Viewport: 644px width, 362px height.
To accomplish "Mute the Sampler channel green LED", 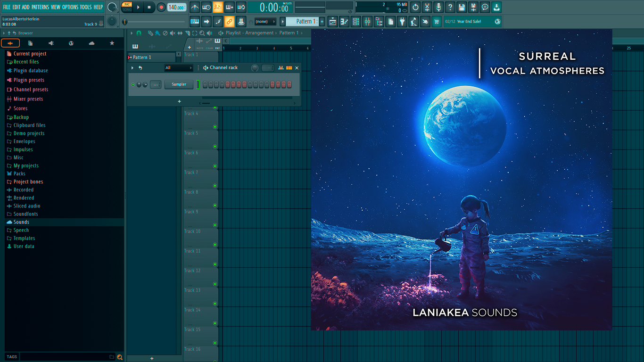I will click(x=133, y=84).
